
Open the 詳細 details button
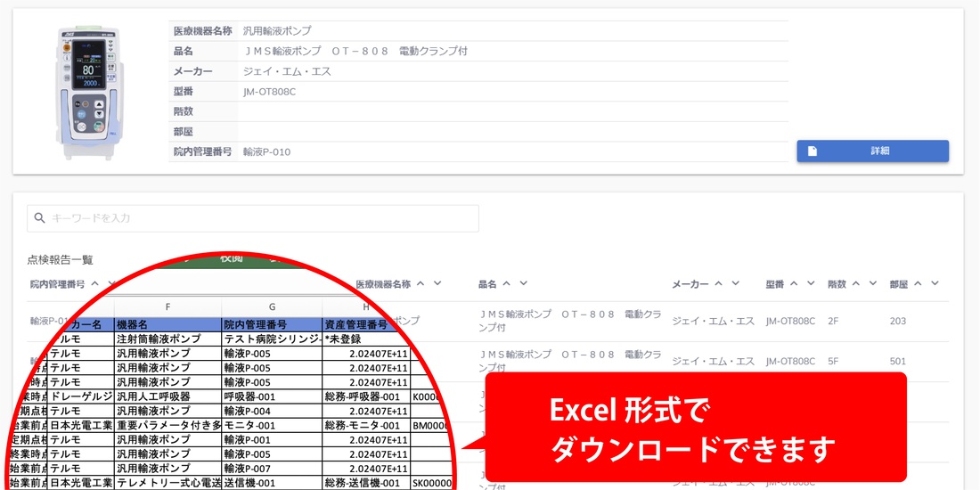tap(872, 151)
